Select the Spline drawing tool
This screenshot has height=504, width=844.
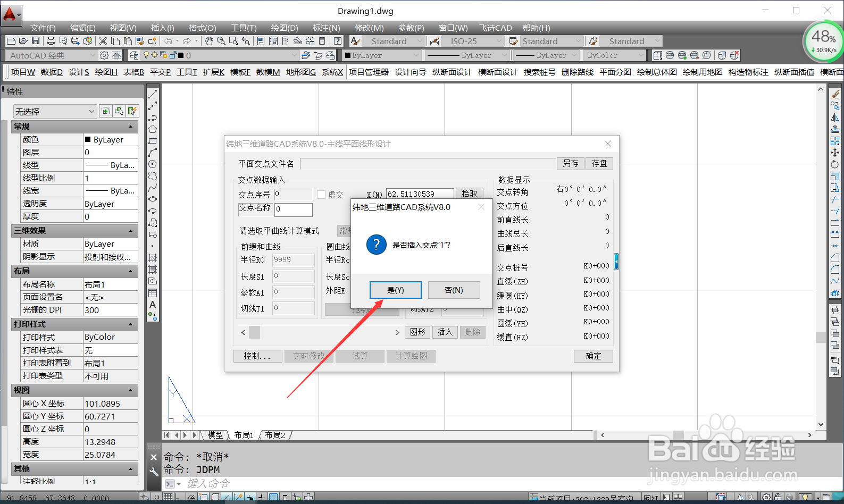pos(153,188)
